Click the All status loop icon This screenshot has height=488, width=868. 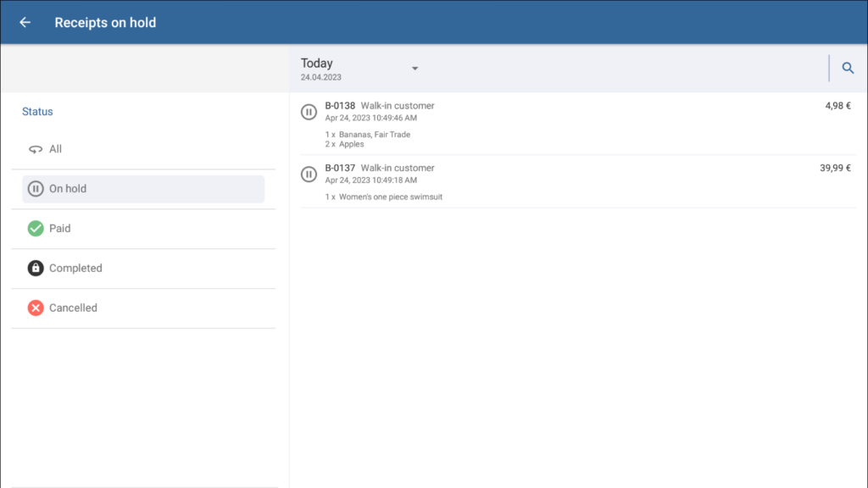pos(36,149)
